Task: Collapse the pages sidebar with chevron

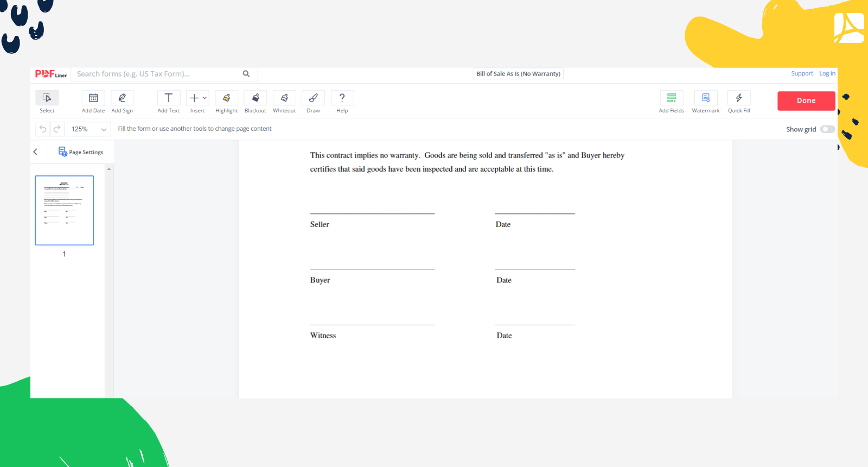Action: pos(35,152)
